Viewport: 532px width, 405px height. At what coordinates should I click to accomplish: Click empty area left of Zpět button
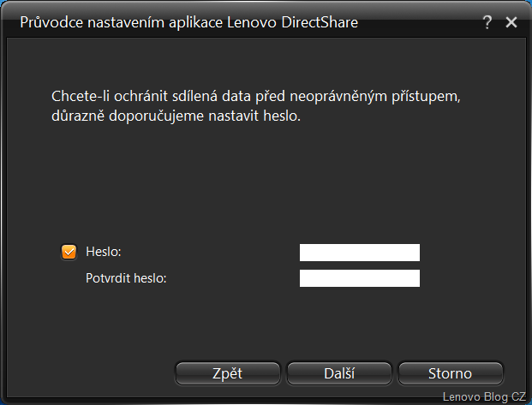click(x=94, y=373)
